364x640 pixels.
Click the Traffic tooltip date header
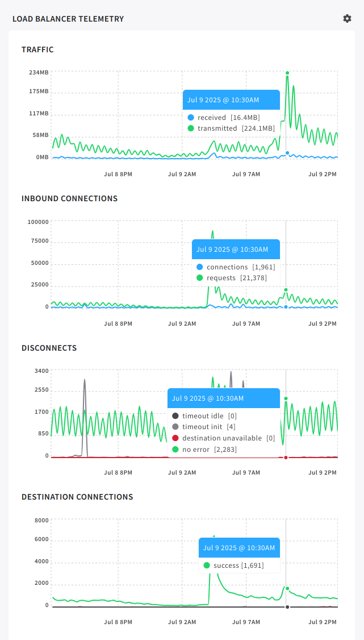(231, 100)
